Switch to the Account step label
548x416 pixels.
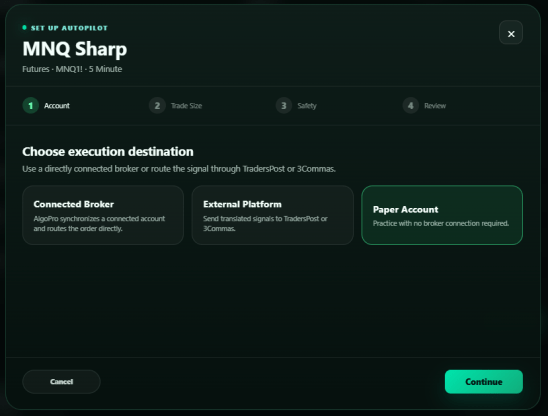pos(57,106)
